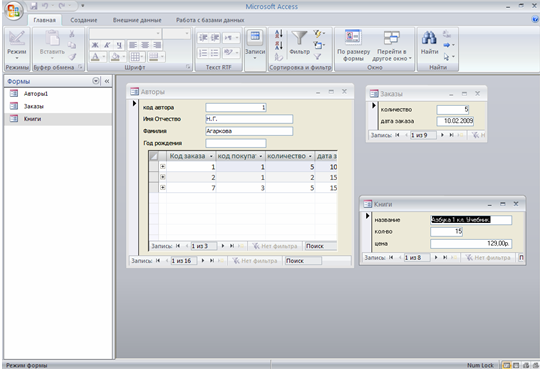This screenshot has height=371, width=540.
Task: Expand the font size combo box
Action: [x=187, y=34]
